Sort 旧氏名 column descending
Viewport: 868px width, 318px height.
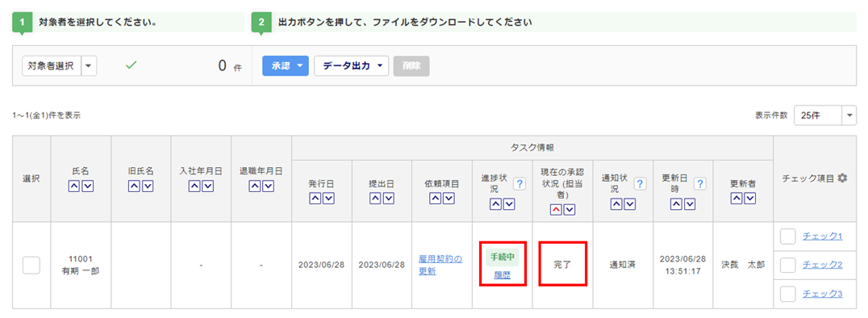click(x=148, y=187)
